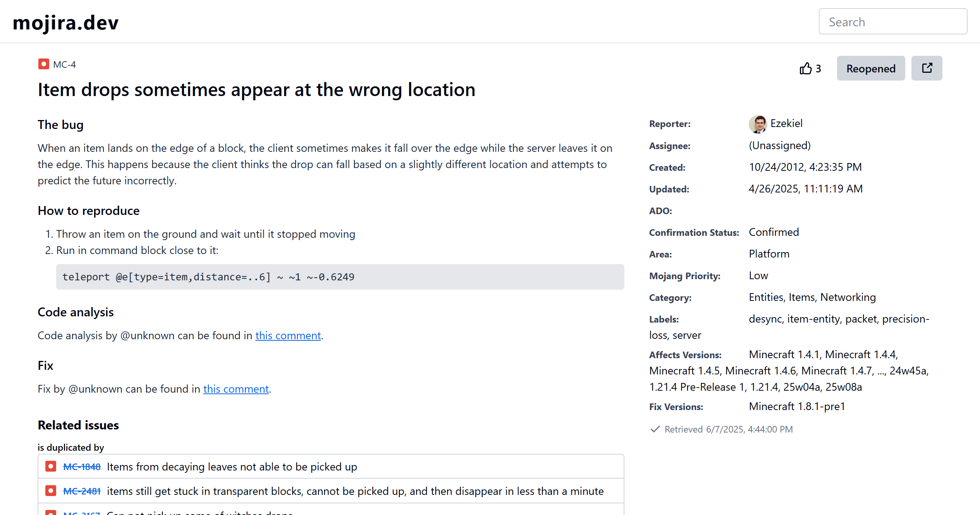Image resolution: width=980 pixels, height=515 pixels.
Task: Click the Reopened status button
Action: (870, 69)
